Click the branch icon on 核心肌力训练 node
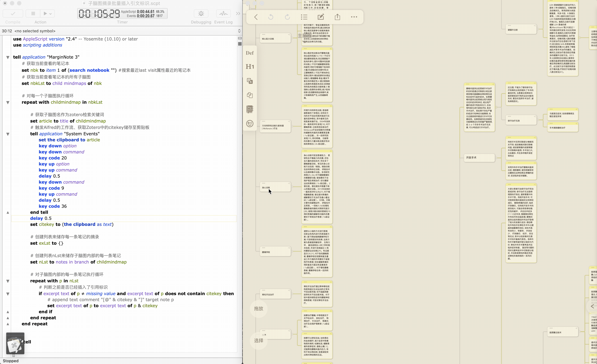The image size is (597, 364). (x=289, y=35)
